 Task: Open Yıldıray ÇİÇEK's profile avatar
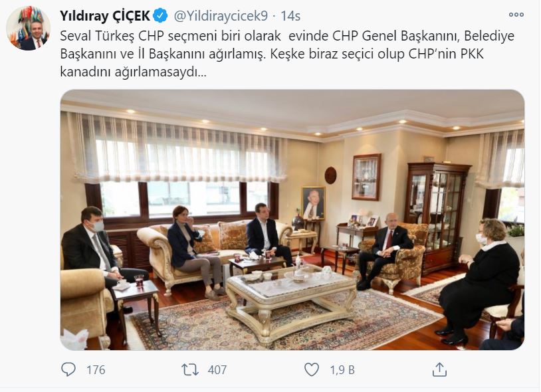pyautogui.click(x=29, y=29)
